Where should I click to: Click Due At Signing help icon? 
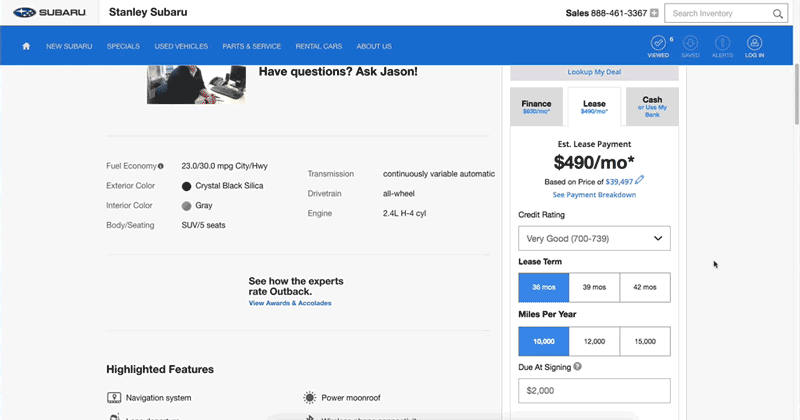click(x=577, y=366)
